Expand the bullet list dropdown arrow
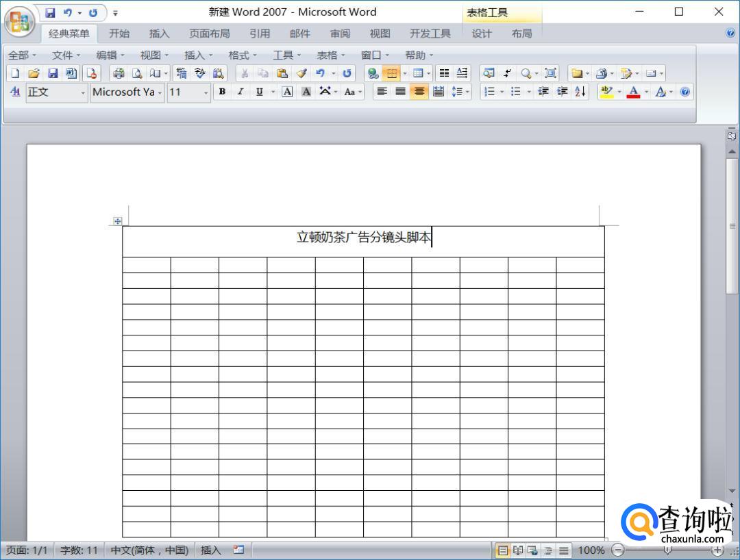740x560 pixels. (528, 92)
